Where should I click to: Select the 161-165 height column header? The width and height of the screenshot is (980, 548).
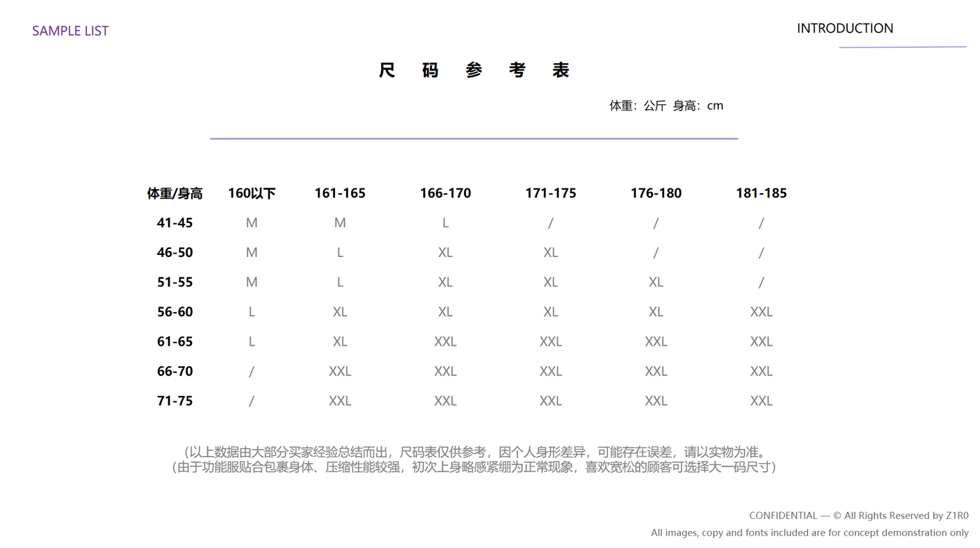click(x=340, y=193)
